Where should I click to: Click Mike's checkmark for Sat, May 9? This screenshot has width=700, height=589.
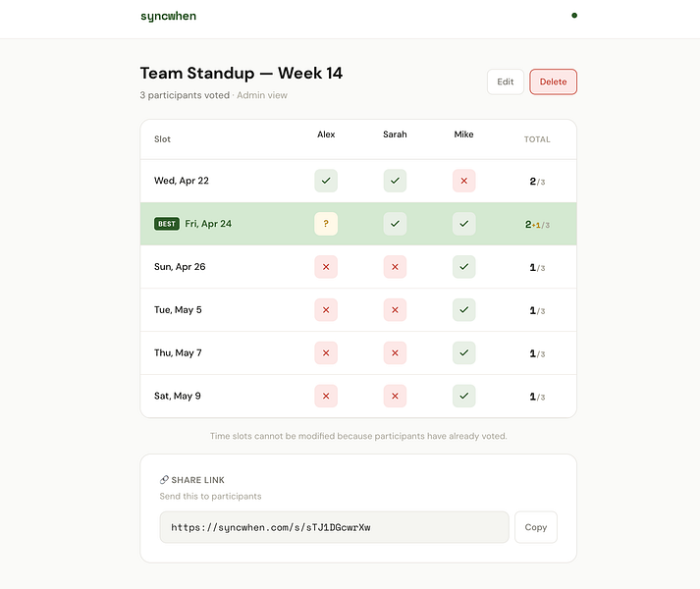tap(463, 396)
